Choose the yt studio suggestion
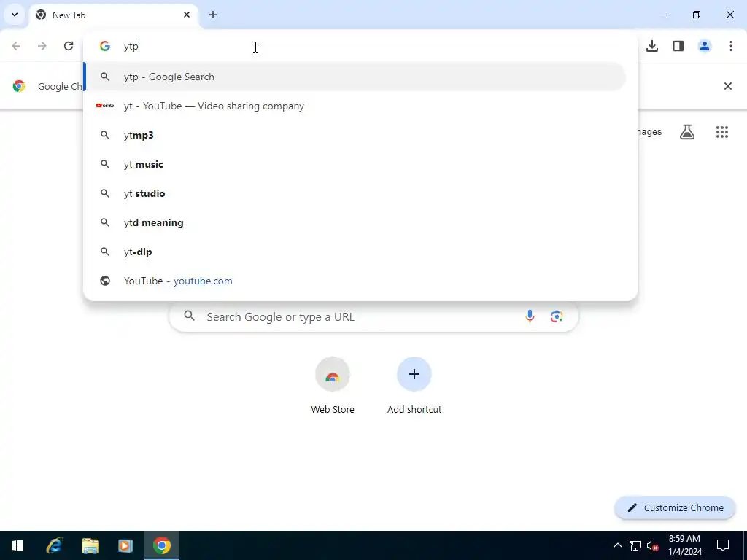The height and width of the screenshot is (560, 747). (x=355, y=193)
